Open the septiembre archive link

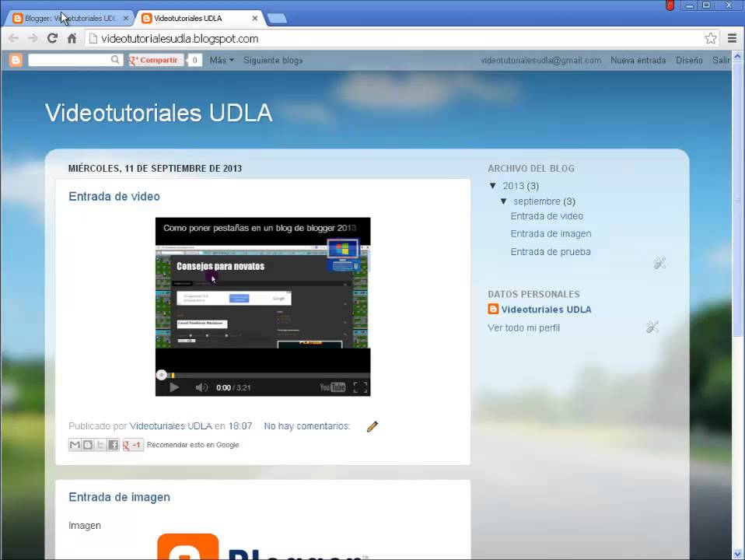click(x=537, y=201)
